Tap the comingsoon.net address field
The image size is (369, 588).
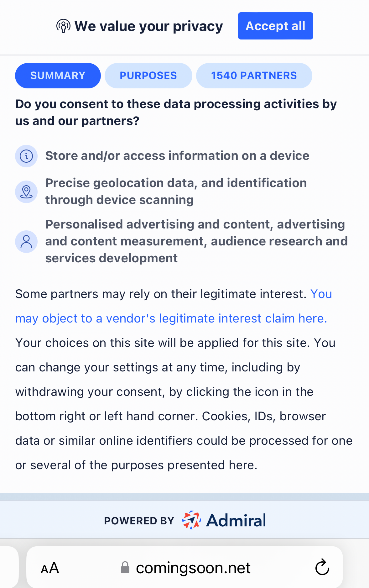coord(184,567)
